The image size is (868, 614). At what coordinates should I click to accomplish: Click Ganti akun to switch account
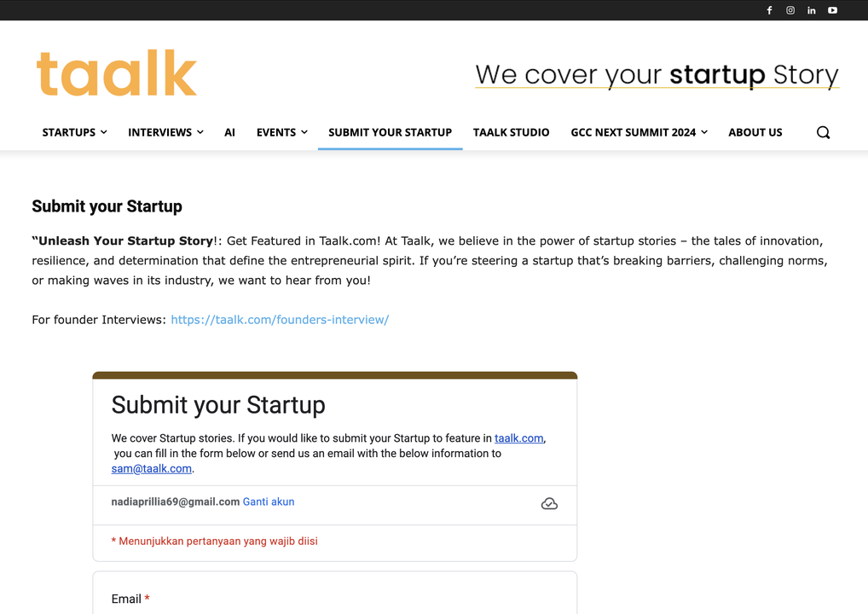pos(269,501)
